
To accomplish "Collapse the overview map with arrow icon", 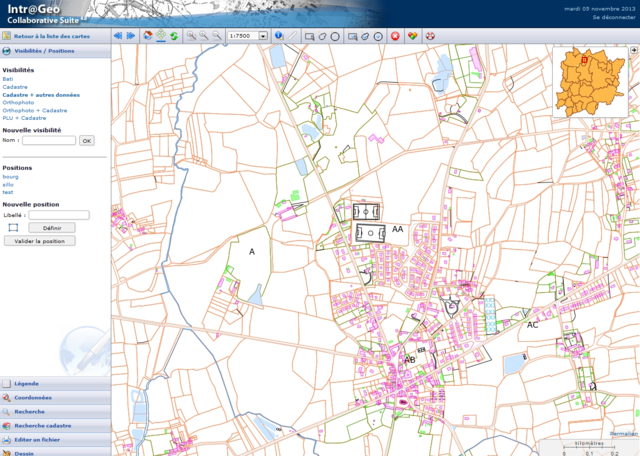I will 634,50.
